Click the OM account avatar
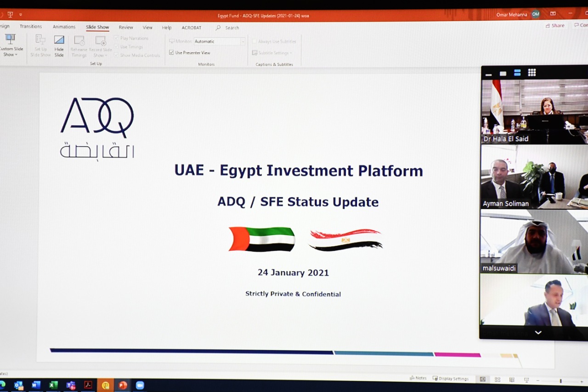The image size is (588, 392). (536, 14)
